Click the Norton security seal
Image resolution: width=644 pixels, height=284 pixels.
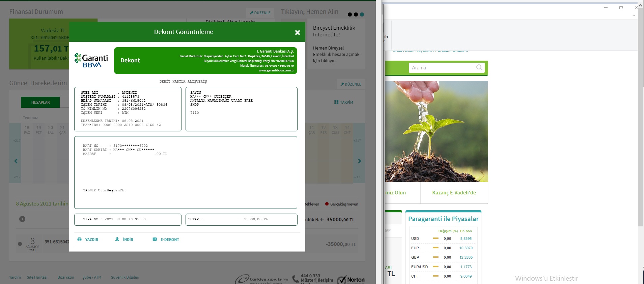click(x=351, y=280)
